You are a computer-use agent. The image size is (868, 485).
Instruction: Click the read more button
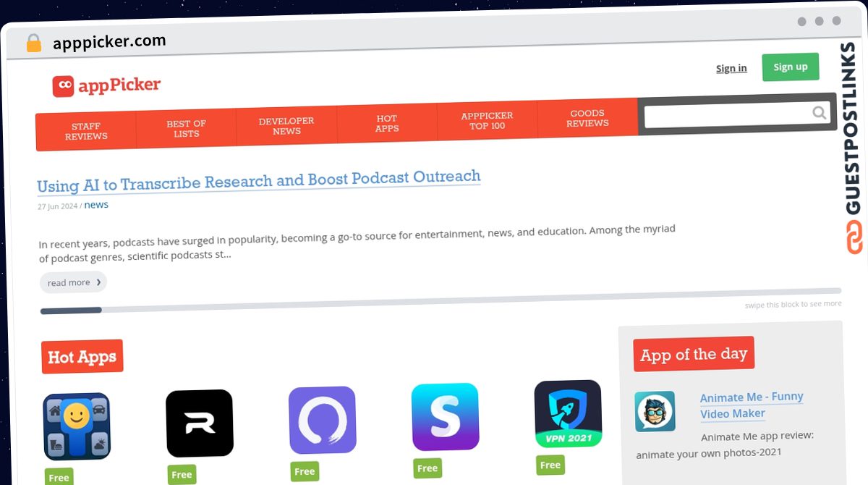point(73,282)
